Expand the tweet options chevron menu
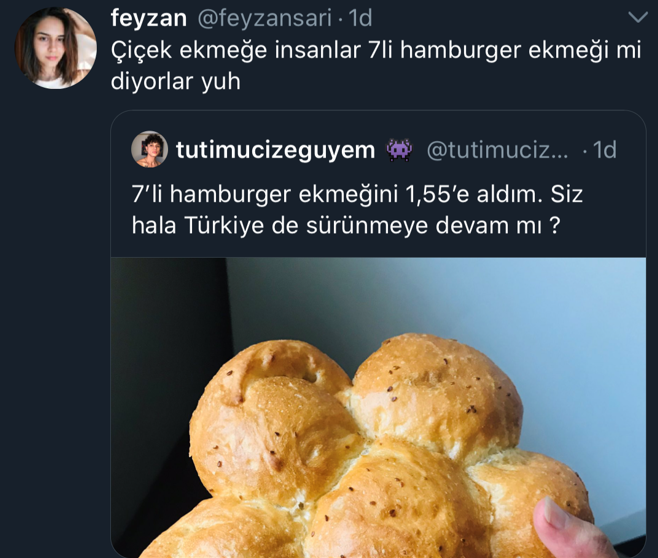Viewport: 658px width, 558px height. [638, 17]
